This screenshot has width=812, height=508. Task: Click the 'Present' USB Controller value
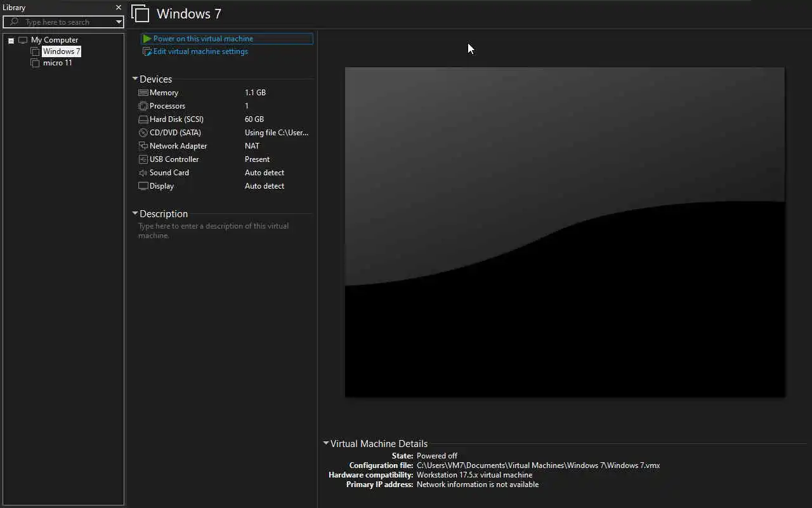(x=257, y=159)
